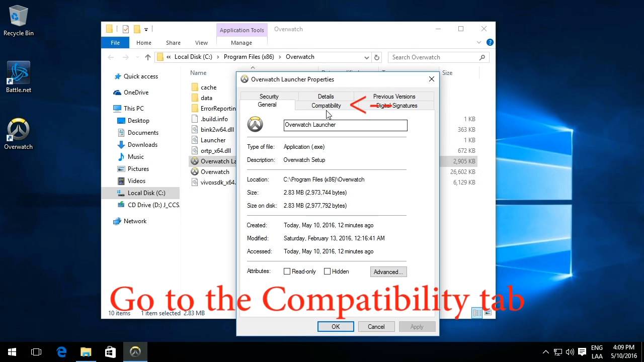Select the .build.info file

[x=214, y=119]
